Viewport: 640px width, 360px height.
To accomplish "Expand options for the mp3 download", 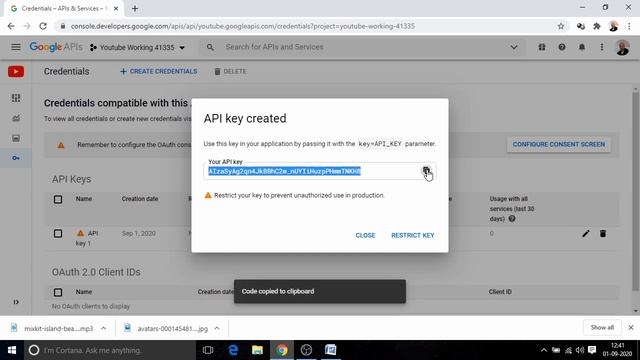I will click(x=103, y=328).
